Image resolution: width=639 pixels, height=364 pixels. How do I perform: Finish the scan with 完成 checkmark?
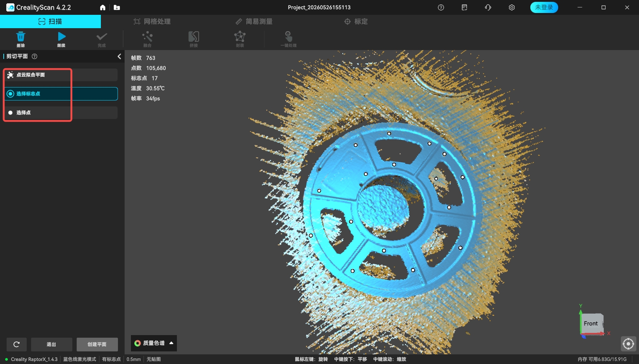(x=102, y=39)
